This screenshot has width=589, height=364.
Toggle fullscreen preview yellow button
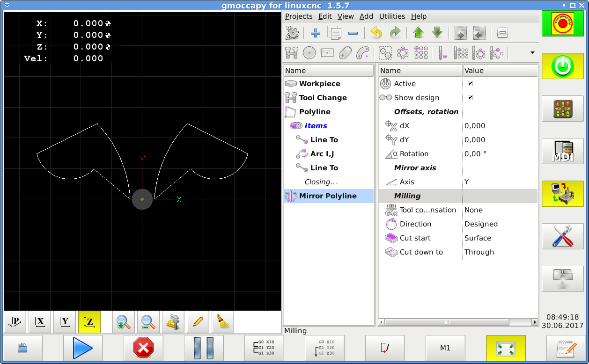506,348
